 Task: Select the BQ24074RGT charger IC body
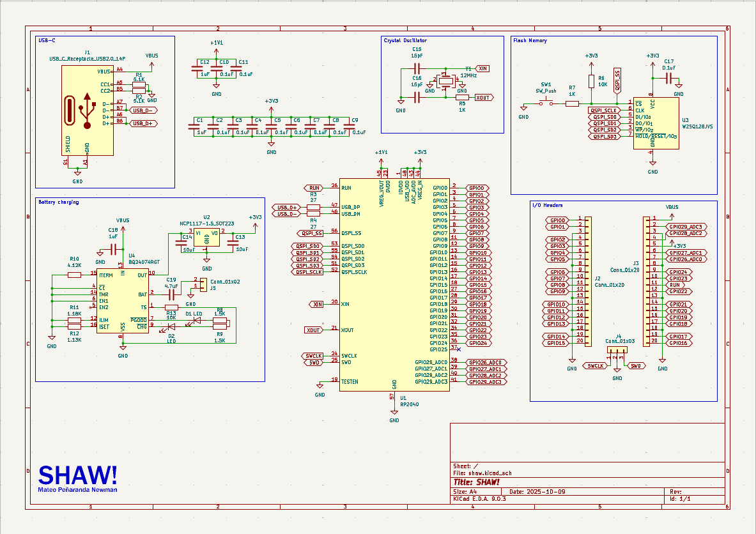coord(123,303)
